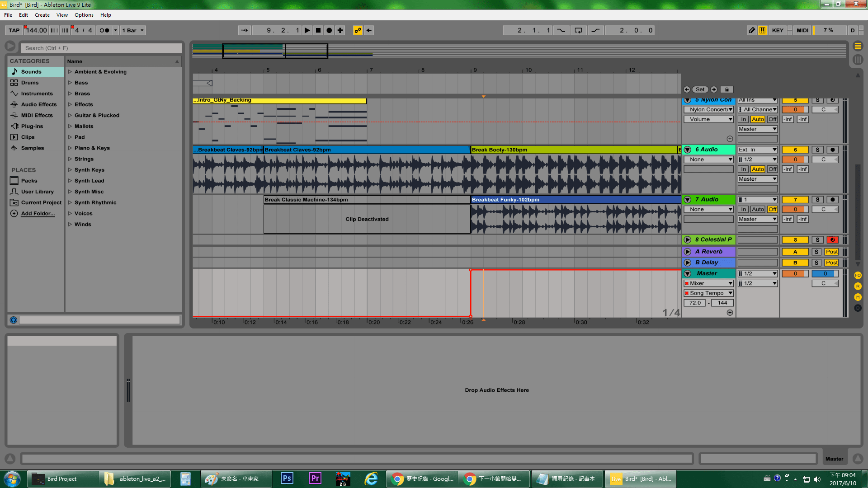The height and width of the screenshot is (488, 868).
Task: Click the MIDI map mode button
Action: pos(802,30)
